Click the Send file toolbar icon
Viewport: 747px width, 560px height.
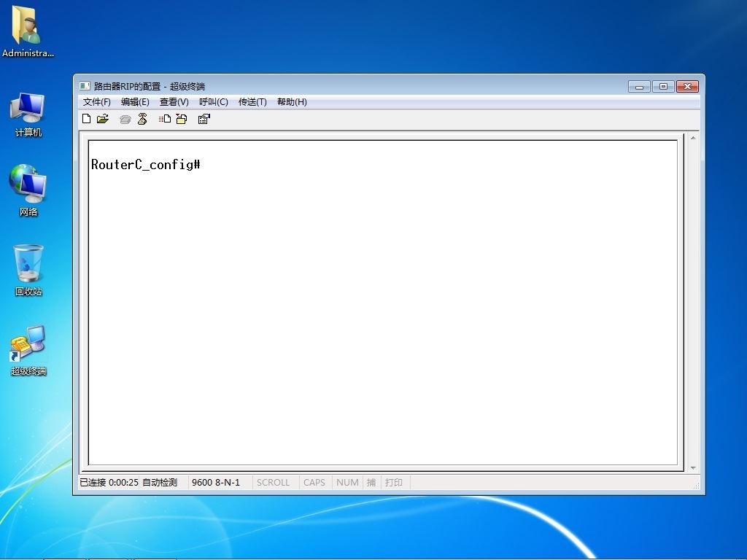click(165, 119)
